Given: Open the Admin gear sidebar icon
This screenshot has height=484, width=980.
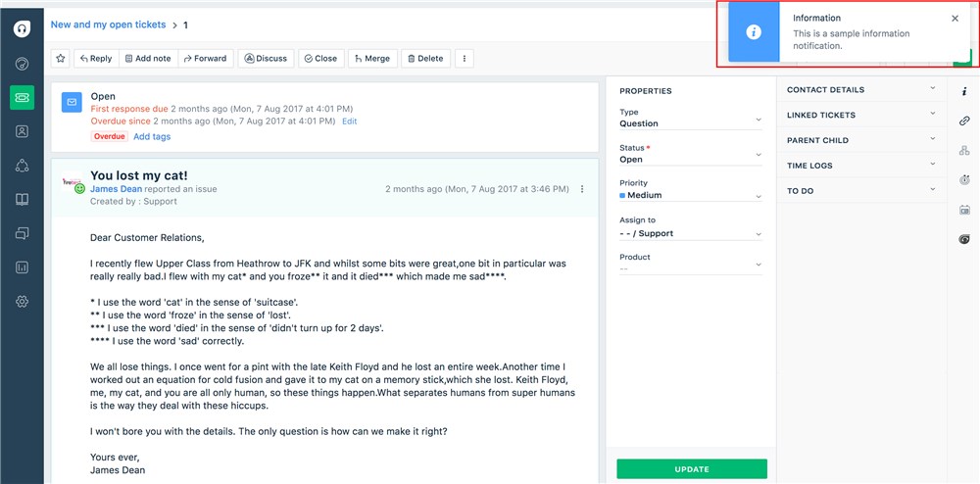Looking at the screenshot, I should click(x=22, y=302).
